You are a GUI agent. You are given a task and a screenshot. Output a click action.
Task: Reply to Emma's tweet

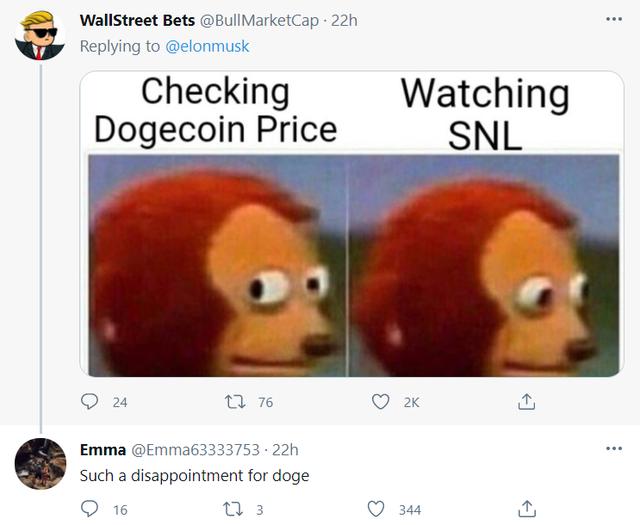coord(89,509)
